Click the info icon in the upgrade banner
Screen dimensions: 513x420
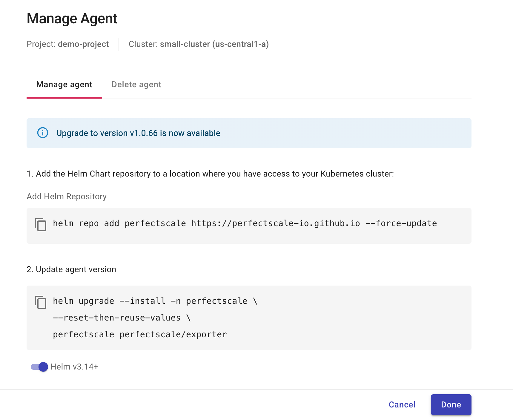pyautogui.click(x=43, y=133)
